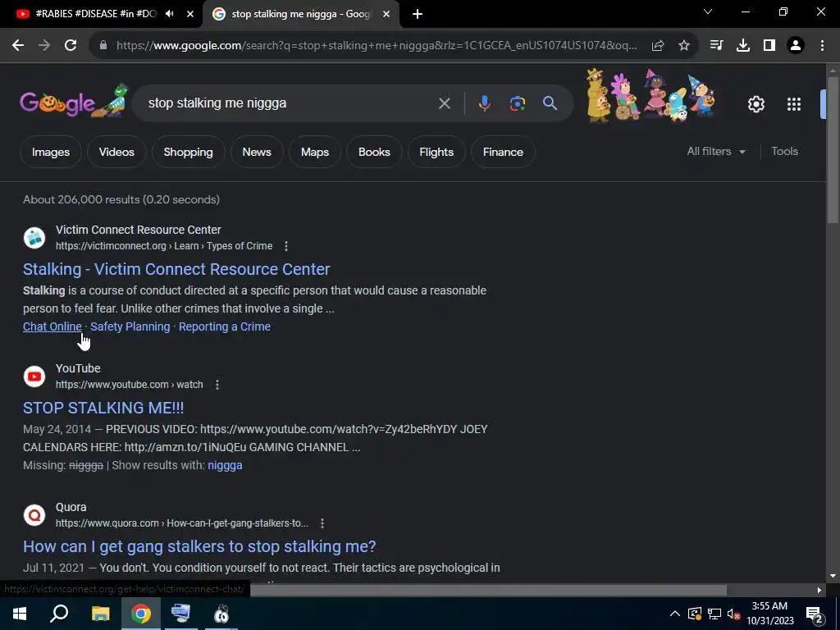Open the Safety Planning sitelink

coord(130,326)
